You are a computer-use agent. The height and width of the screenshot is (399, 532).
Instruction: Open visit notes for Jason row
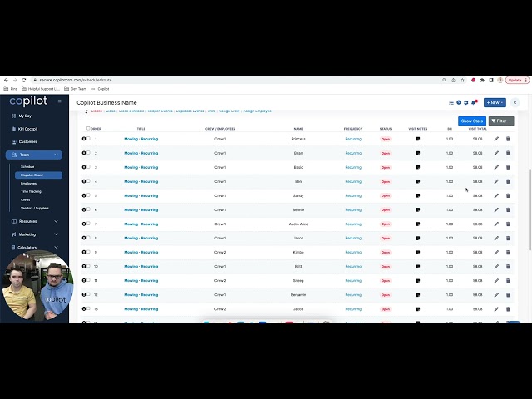(x=418, y=239)
